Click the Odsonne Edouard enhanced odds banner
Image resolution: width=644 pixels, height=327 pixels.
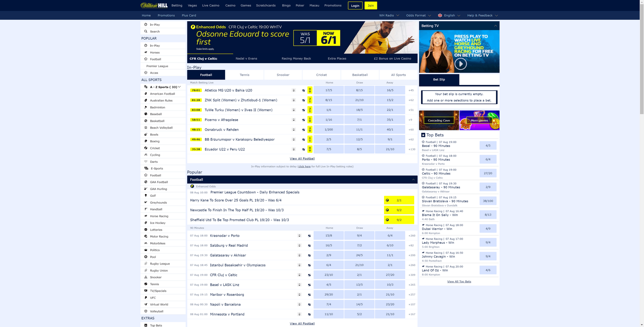click(302, 37)
